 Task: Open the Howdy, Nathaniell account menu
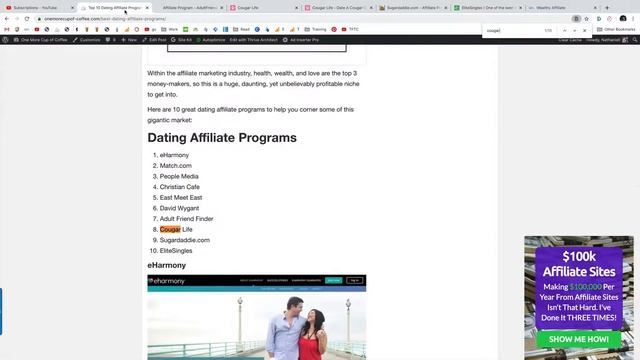607,40
